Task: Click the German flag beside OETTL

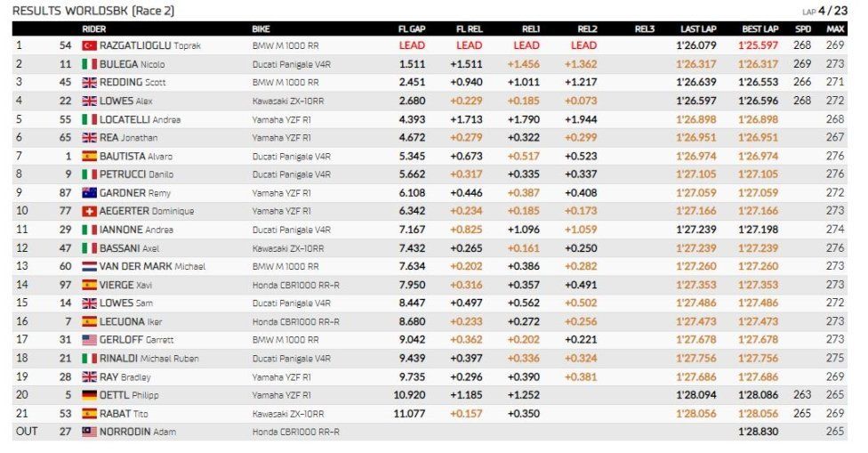Action: point(89,395)
